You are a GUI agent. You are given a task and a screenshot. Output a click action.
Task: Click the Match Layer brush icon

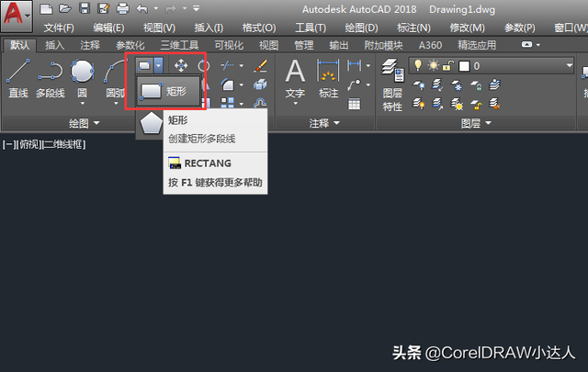[495, 104]
